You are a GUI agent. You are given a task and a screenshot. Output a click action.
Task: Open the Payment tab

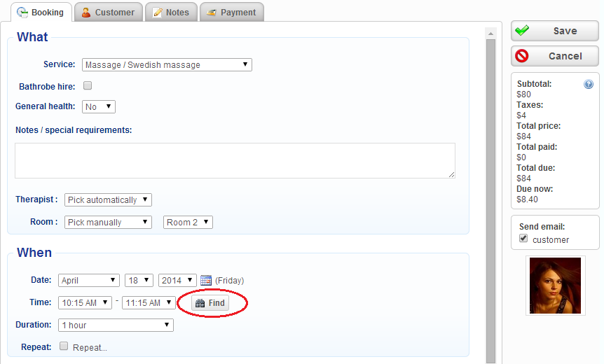[232, 12]
